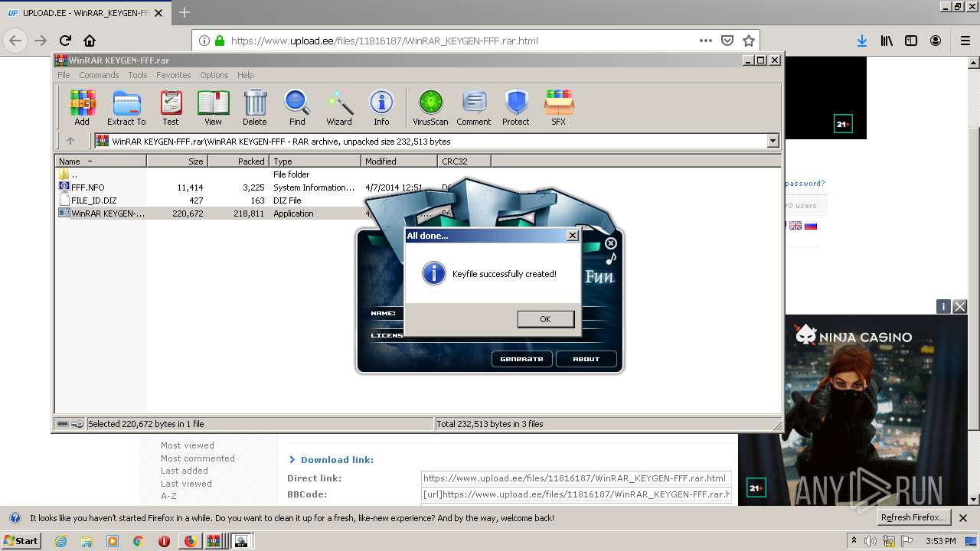Click the drive icon in WinRAR status bar
Image resolution: width=980 pixels, height=551 pixels.
pyautogui.click(x=63, y=424)
